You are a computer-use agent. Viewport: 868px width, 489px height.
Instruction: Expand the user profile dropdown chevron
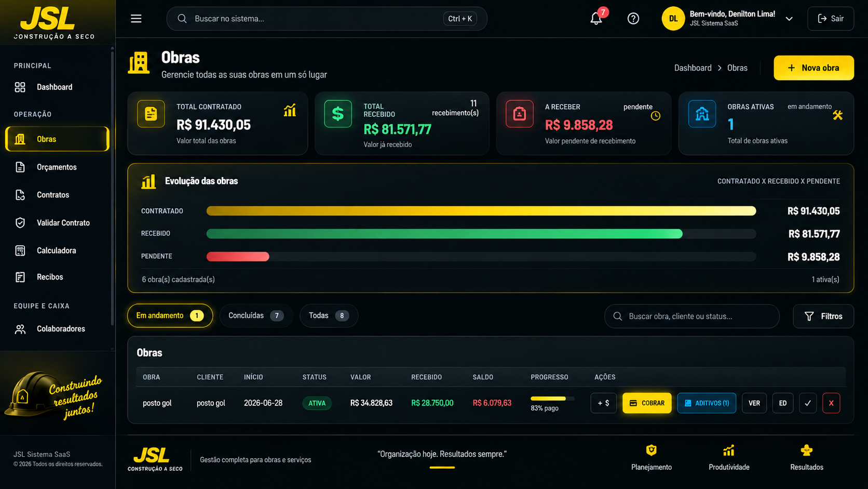point(789,19)
